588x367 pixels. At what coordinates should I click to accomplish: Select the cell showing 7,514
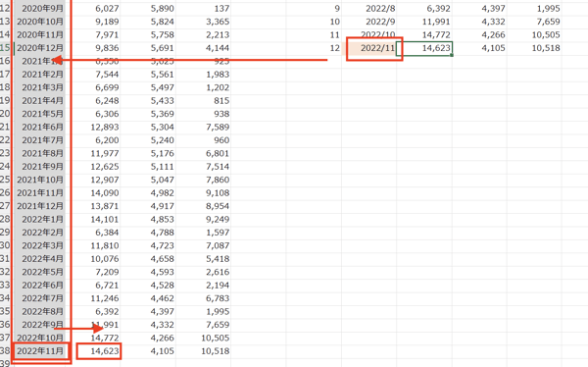(203, 166)
